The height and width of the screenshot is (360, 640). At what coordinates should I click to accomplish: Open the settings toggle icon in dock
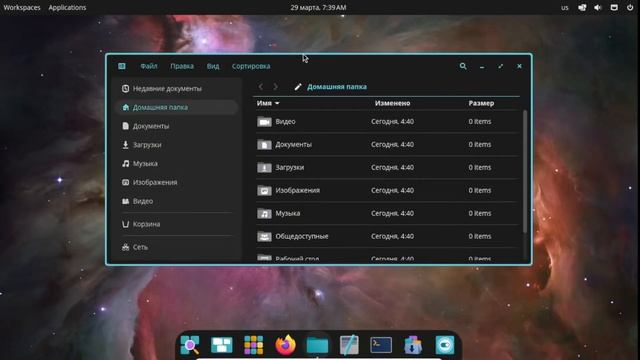click(444, 345)
